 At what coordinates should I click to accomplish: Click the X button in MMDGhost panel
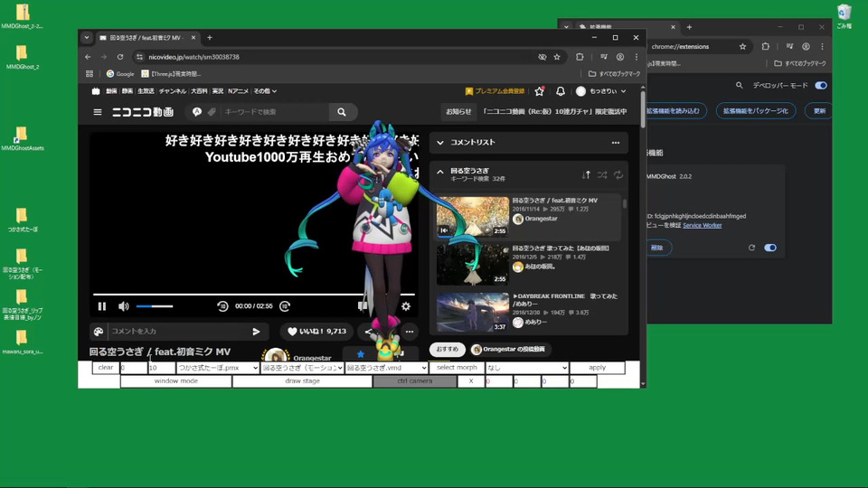tap(471, 381)
